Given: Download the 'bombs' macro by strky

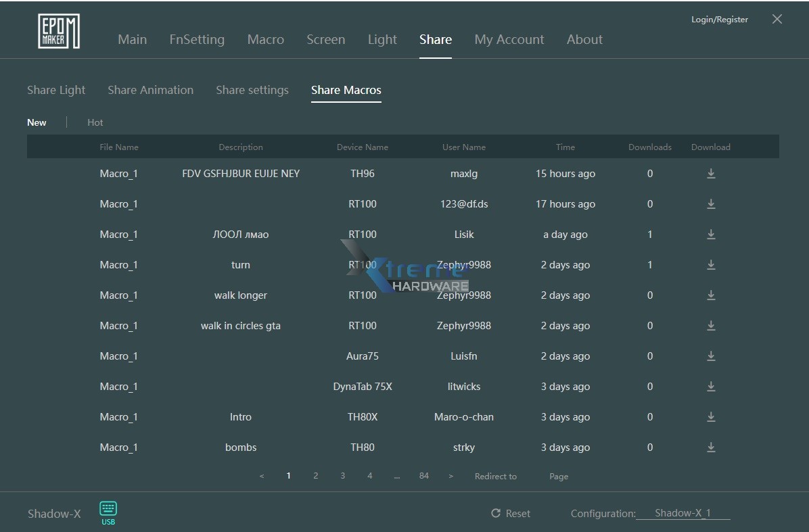Looking at the screenshot, I should 711,448.
